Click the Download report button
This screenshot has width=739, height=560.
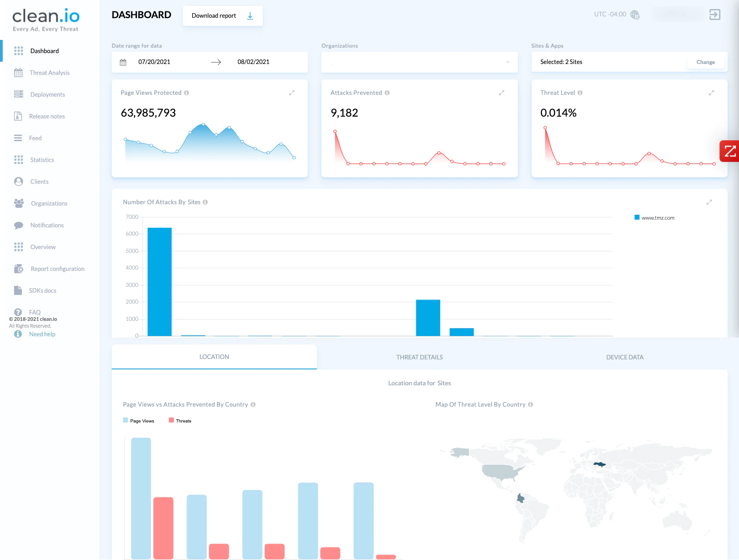coord(223,16)
